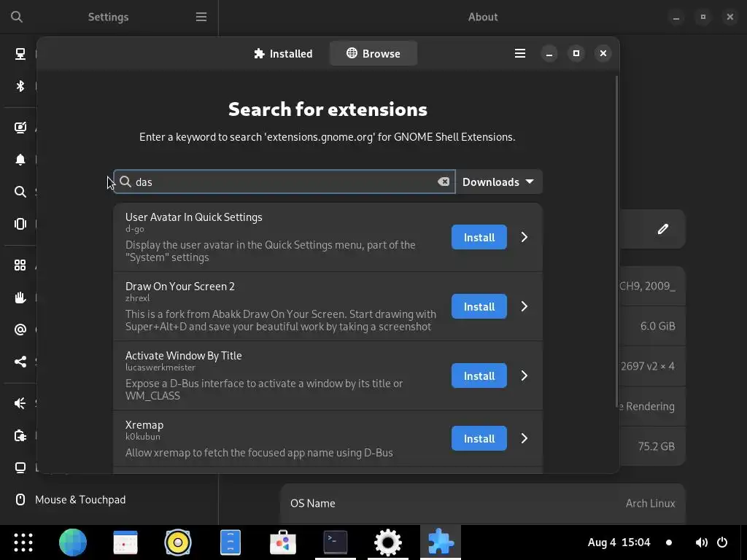The width and height of the screenshot is (747, 560).
Task: Open the Software store from the dock
Action: pyautogui.click(x=283, y=542)
